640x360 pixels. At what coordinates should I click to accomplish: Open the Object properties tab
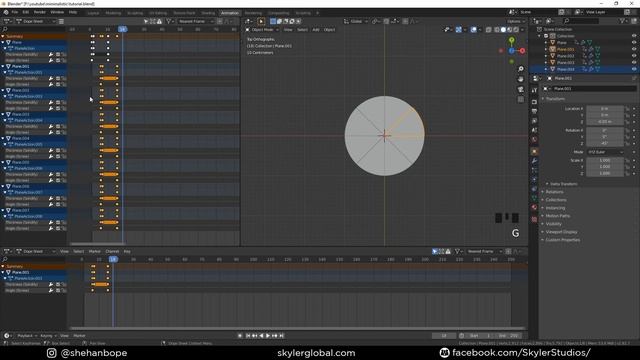tap(534, 151)
